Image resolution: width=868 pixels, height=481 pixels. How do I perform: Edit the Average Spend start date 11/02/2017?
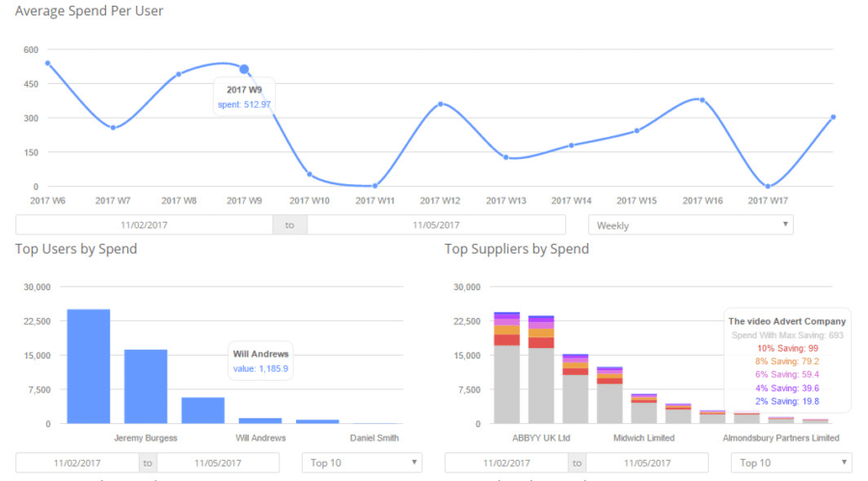[x=144, y=225]
